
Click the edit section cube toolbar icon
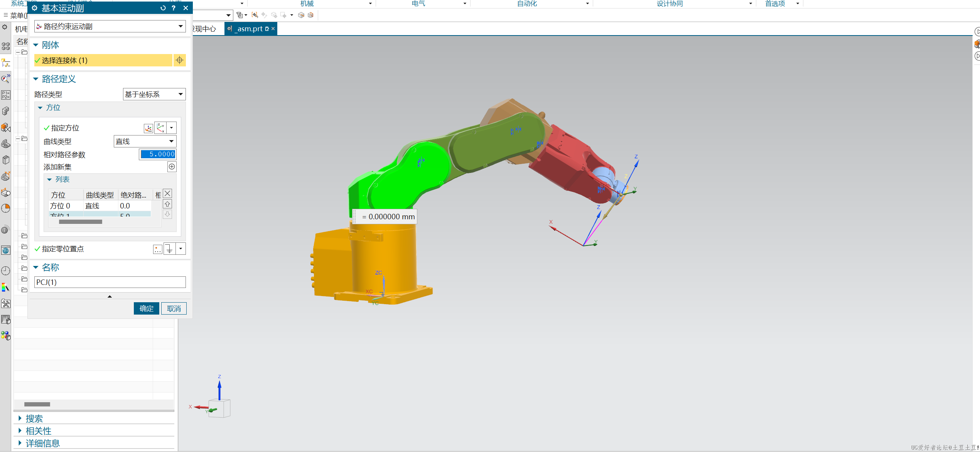pos(311,15)
